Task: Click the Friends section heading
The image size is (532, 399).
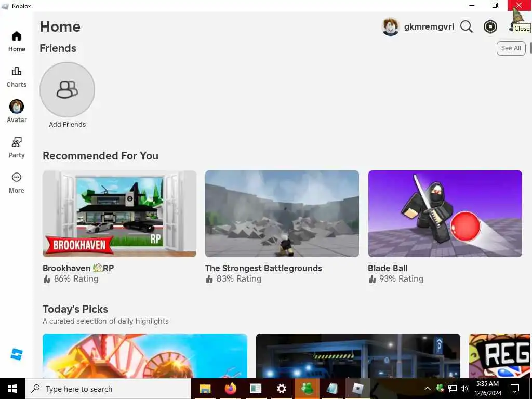Action: (x=58, y=48)
